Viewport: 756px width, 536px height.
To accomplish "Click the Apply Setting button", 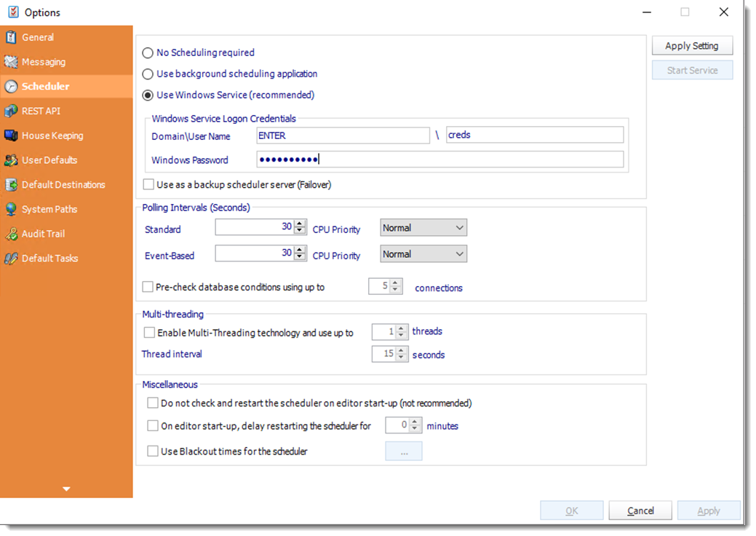I will point(692,45).
